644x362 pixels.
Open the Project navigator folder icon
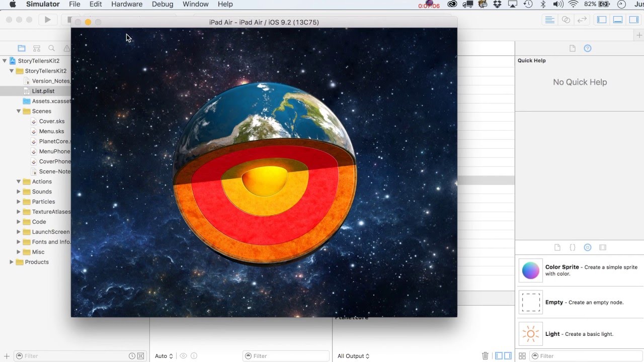[22, 48]
